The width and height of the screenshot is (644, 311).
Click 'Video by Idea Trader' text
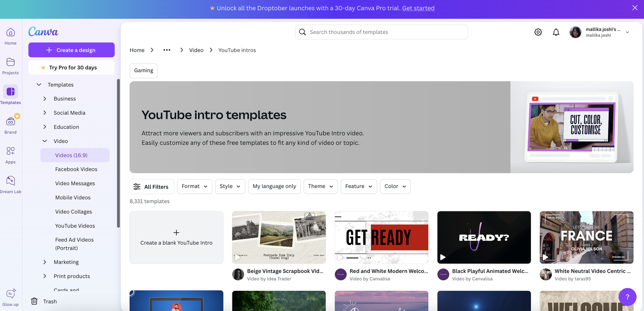(x=269, y=279)
